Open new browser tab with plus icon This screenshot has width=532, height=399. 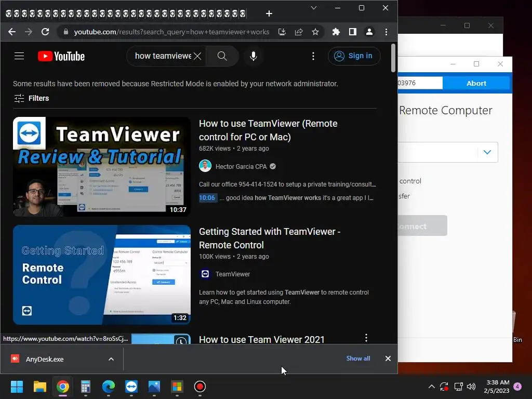(269, 14)
